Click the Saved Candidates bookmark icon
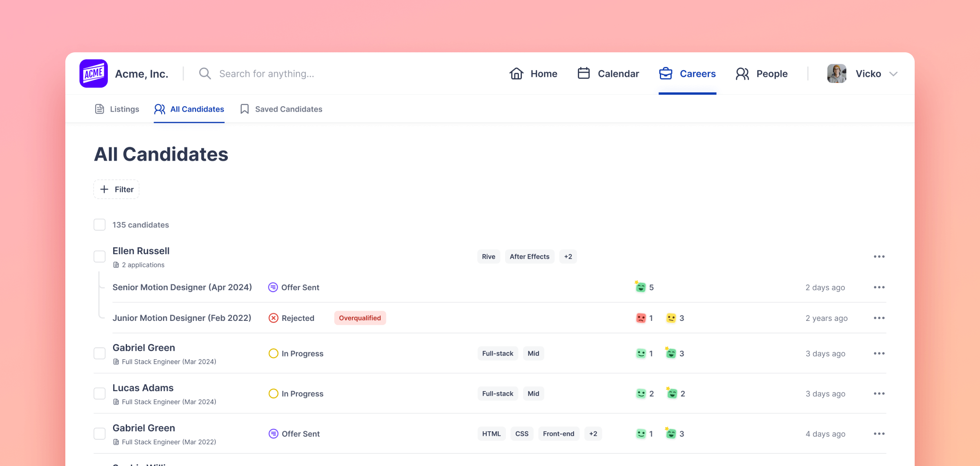 pos(245,109)
